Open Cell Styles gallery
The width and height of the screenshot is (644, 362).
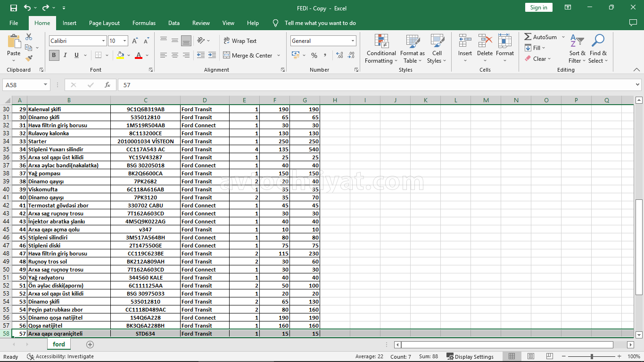pyautogui.click(x=437, y=49)
